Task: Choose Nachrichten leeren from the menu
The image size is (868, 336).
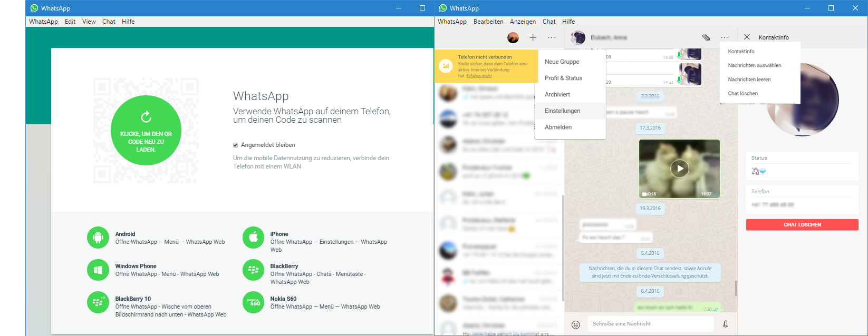Action: (x=760, y=80)
